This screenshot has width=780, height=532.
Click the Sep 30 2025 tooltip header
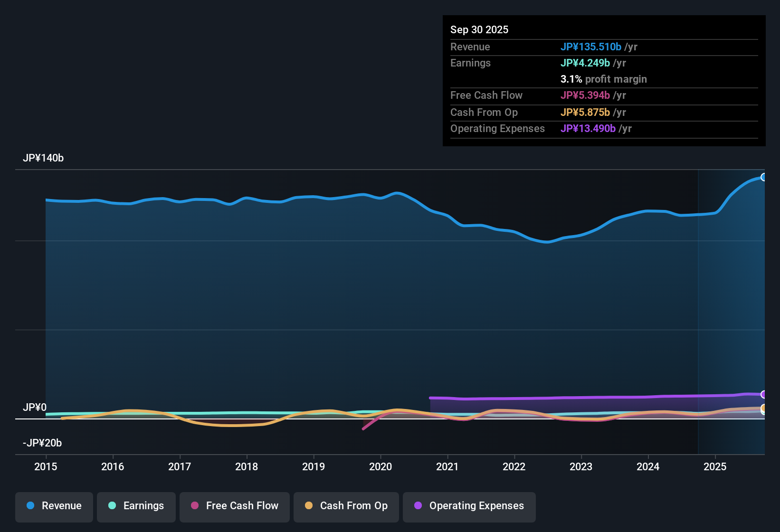tap(479, 29)
